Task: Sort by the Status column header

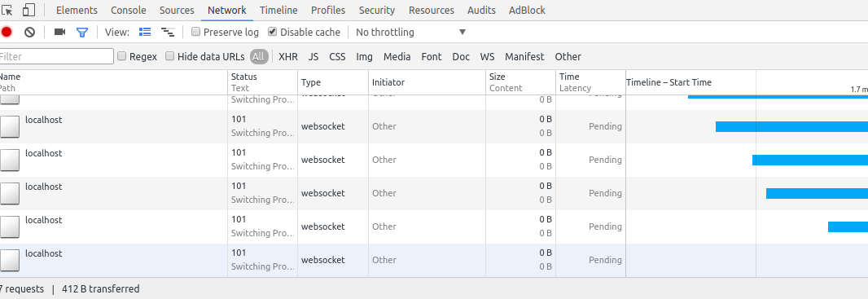Action: (262, 82)
